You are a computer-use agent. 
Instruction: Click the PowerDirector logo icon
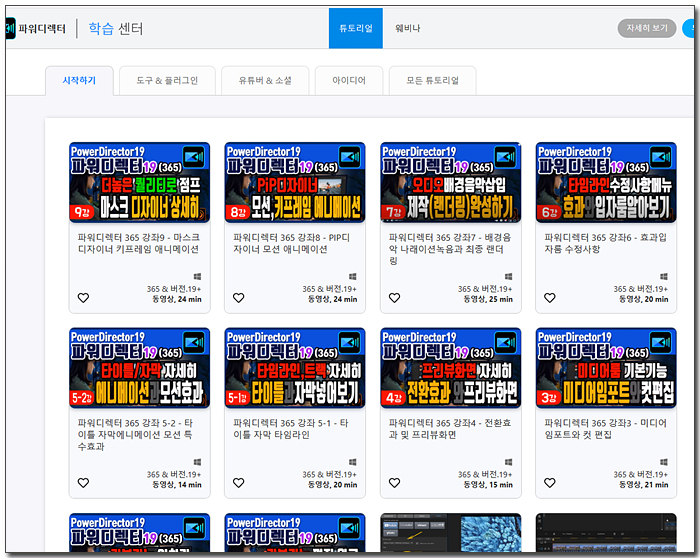click(10, 29)
